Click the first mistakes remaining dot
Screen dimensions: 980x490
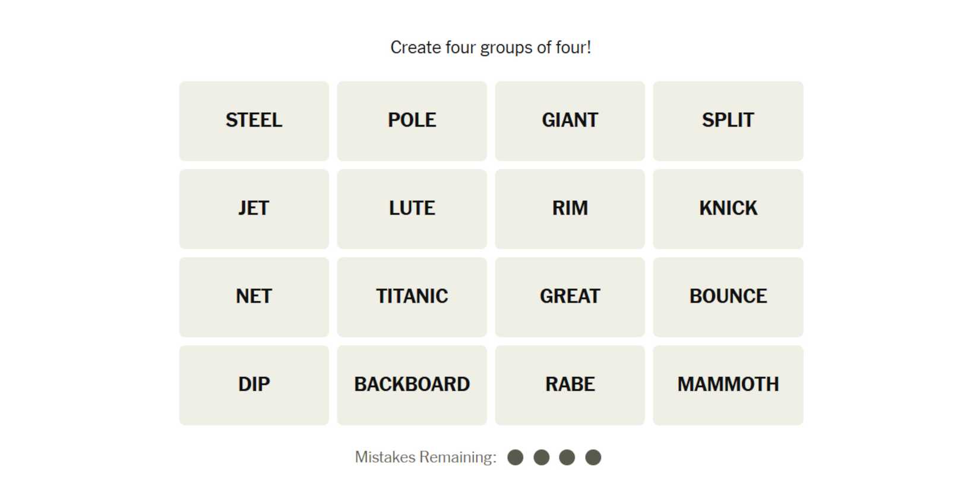(516, 457)
